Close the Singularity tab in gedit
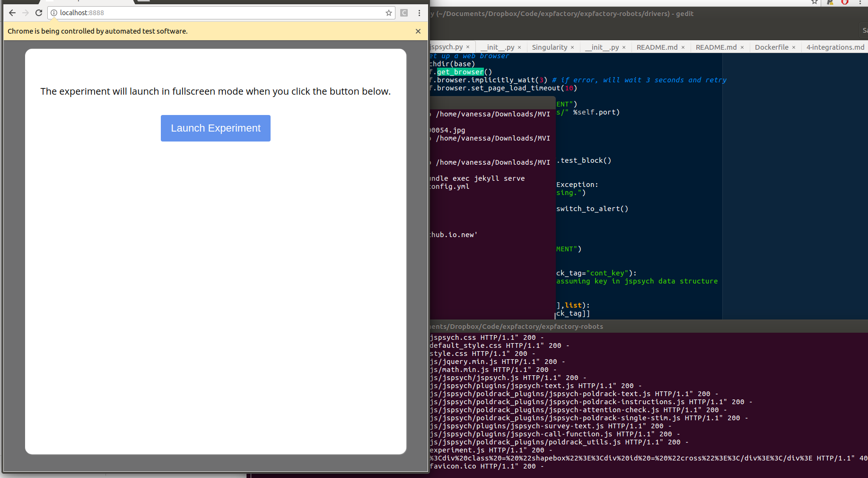This screenshot has width=868, height=478. coord(572,47)
